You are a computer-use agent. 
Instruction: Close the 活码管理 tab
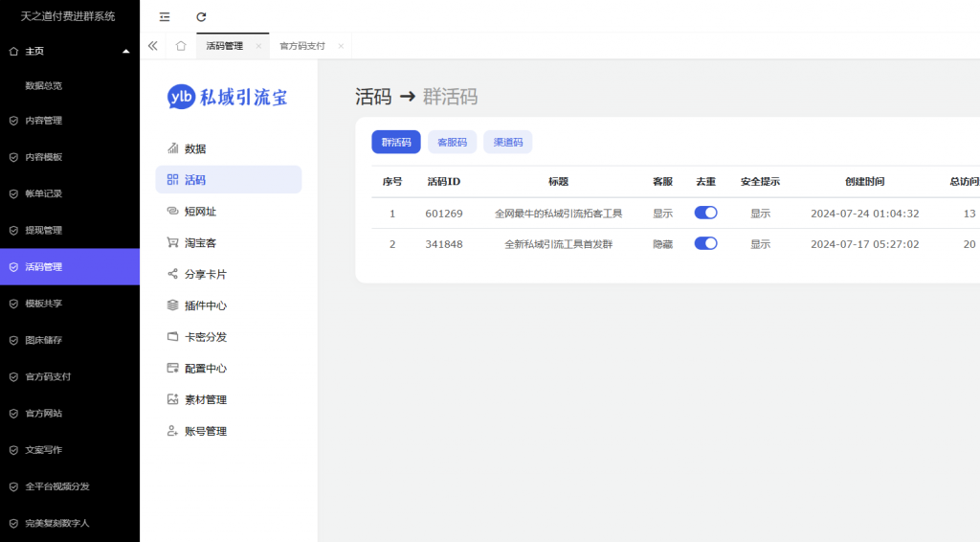(258, 46)
